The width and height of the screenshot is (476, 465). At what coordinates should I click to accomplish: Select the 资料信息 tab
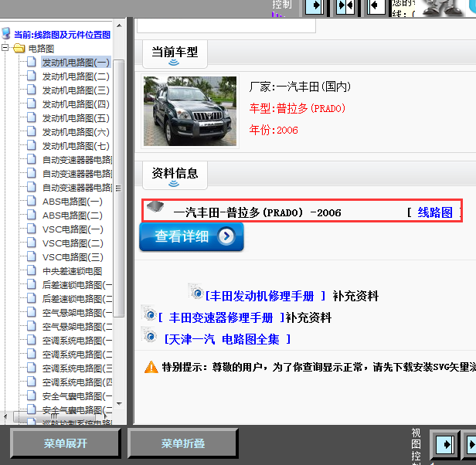click(175, 175)
